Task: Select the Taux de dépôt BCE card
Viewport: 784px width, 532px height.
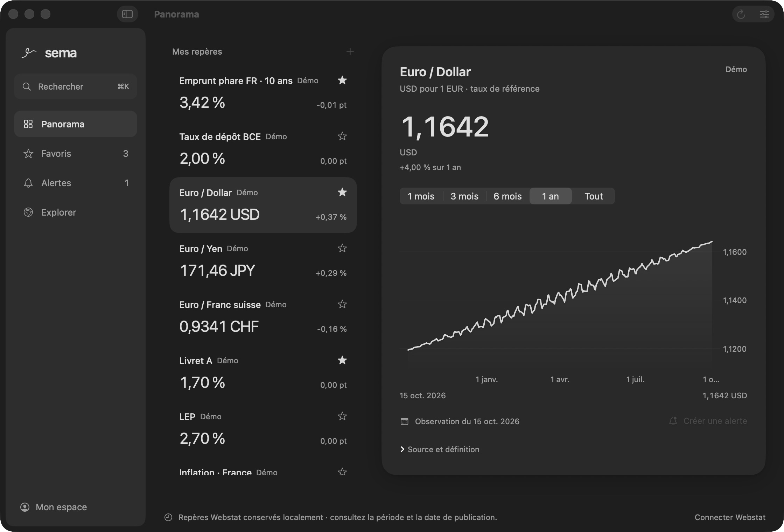Action: click(263, 149)
